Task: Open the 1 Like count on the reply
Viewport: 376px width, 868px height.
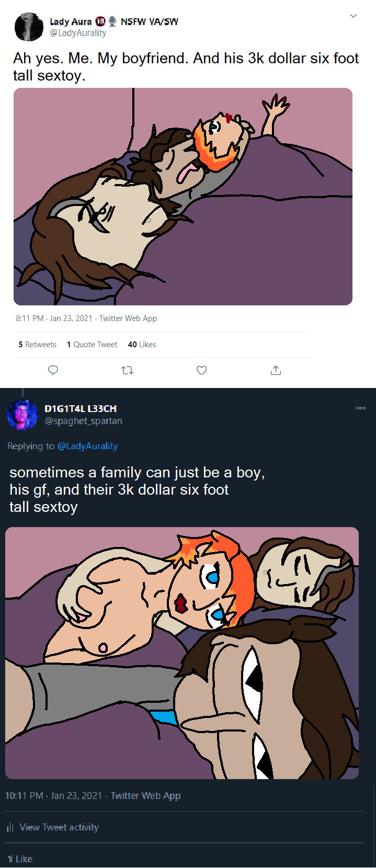Action: (x=20, y=859)
